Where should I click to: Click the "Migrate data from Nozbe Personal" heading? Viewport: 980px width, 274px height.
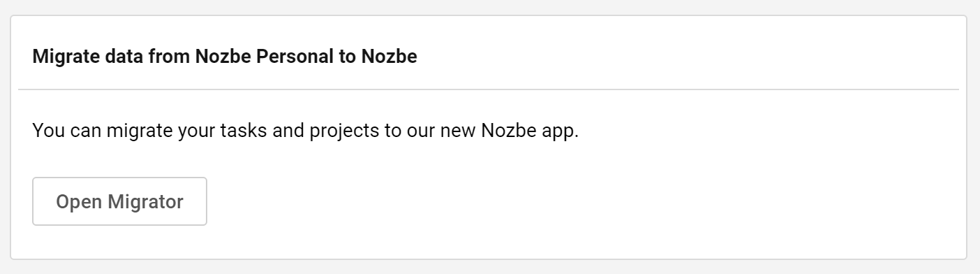click(x=225, y=57)
